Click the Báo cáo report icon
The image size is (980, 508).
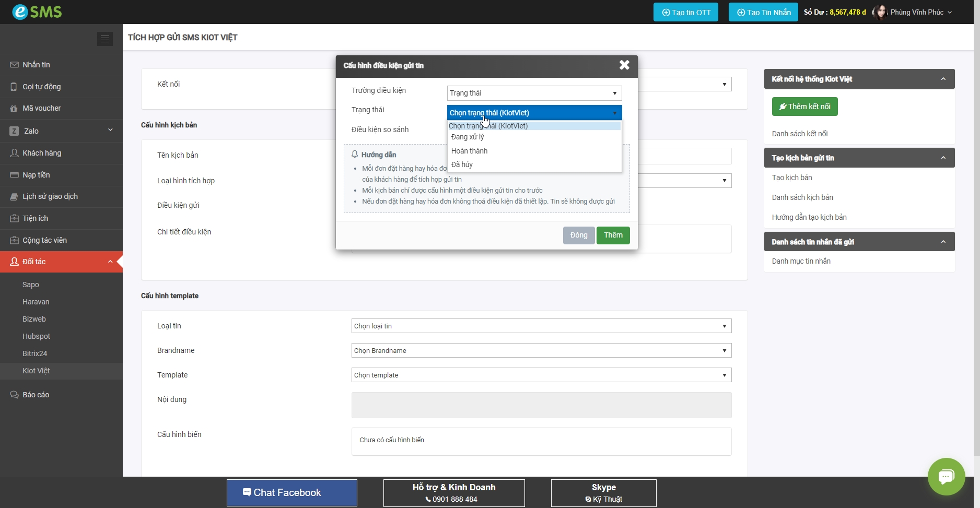tap(14, 395)
